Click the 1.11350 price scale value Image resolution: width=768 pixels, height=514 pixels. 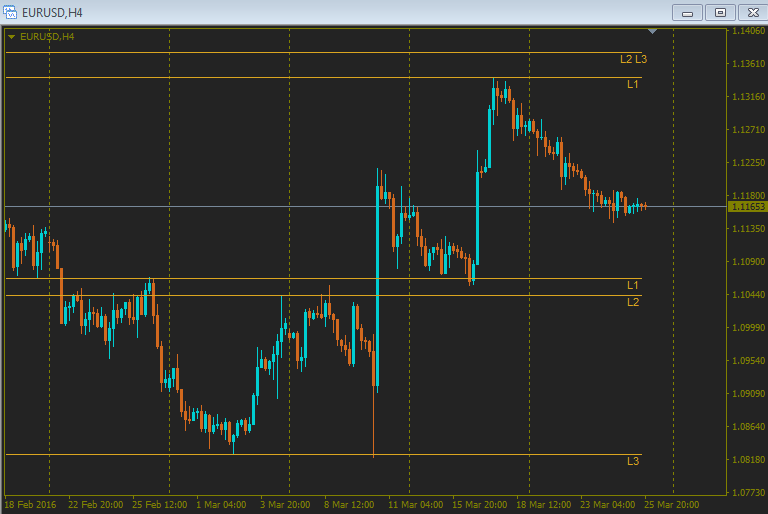748,229
